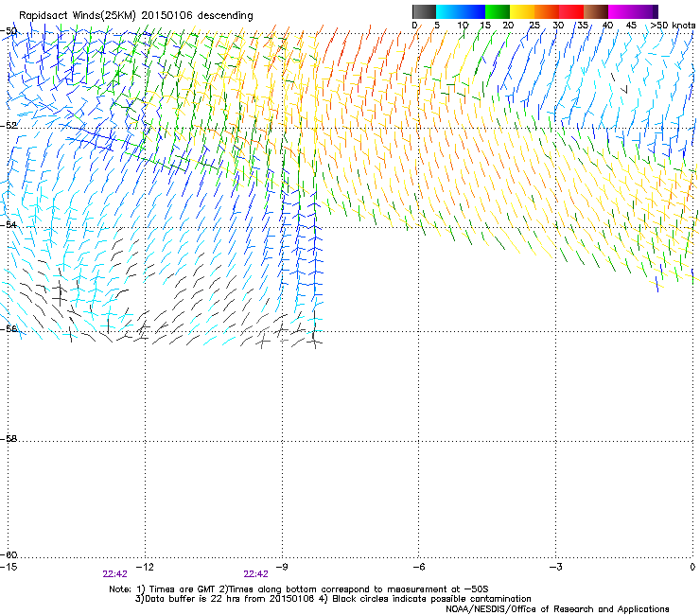Click the '-3' longitude axis label

click(555, 567)
